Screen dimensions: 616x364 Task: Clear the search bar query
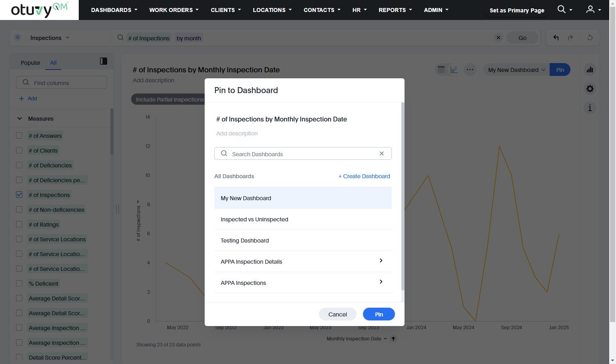click(x=498, y=38)
